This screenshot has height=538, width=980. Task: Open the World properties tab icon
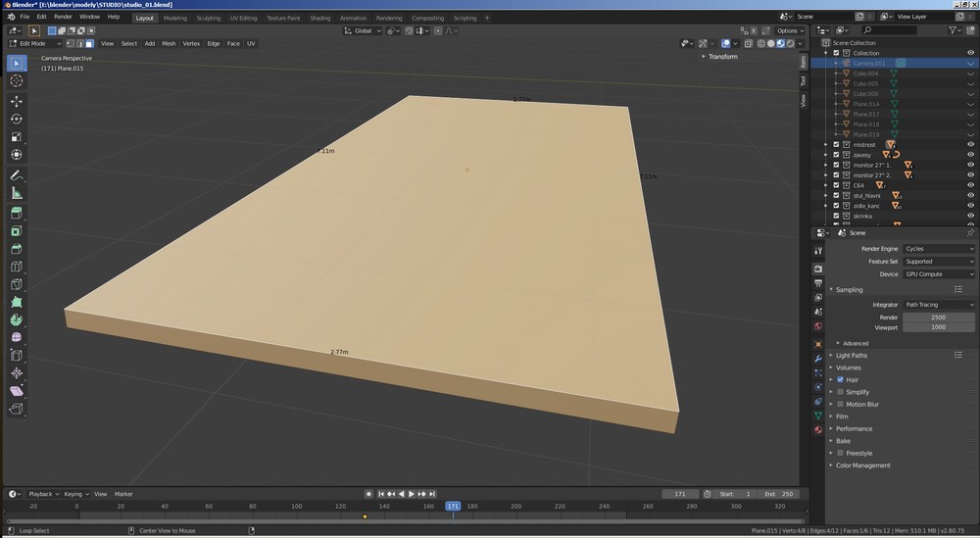tap(818, 326)
